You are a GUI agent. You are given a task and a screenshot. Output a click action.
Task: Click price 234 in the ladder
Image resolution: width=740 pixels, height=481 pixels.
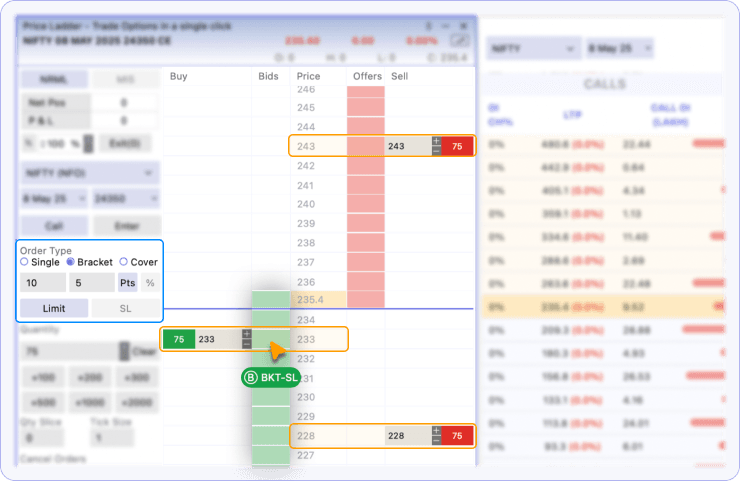306,320
